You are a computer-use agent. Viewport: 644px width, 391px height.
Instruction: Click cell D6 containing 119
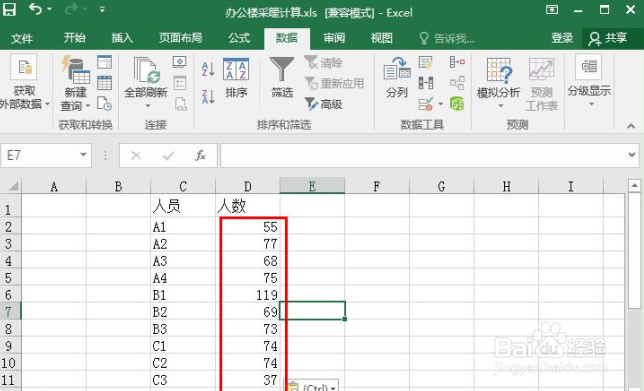pos(248,295)
